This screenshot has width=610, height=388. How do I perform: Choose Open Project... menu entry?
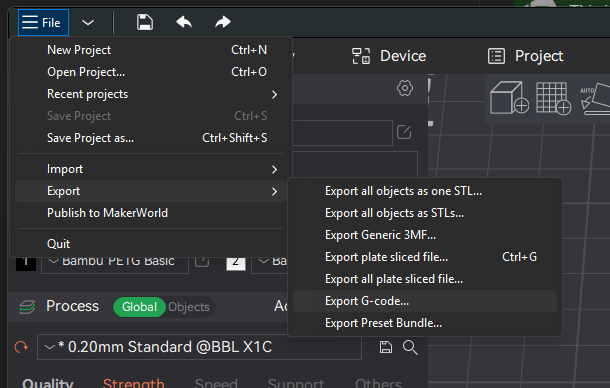(151, 72)
